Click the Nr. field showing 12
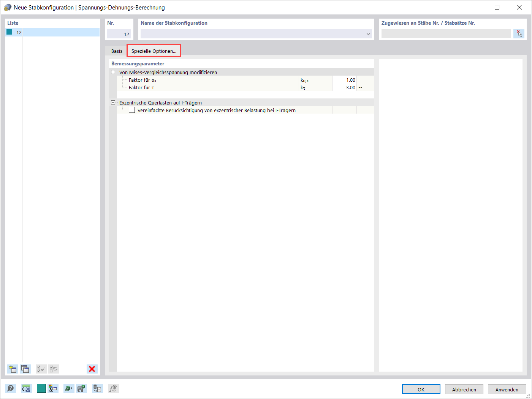The width and height of the screenshot is (532, 399). point(119,34)
